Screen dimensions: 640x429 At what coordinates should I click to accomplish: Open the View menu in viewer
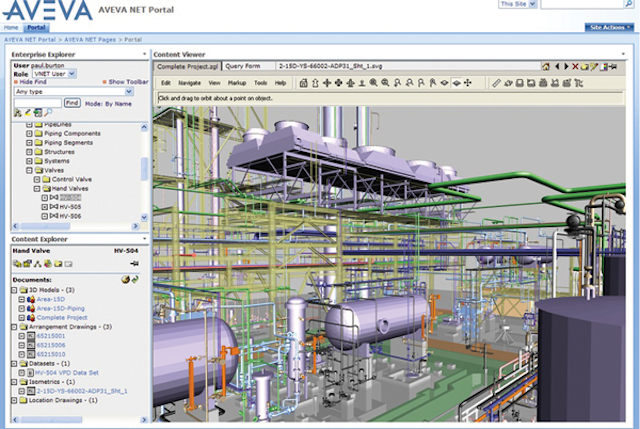pyautogui.click(x=214, y=83)
